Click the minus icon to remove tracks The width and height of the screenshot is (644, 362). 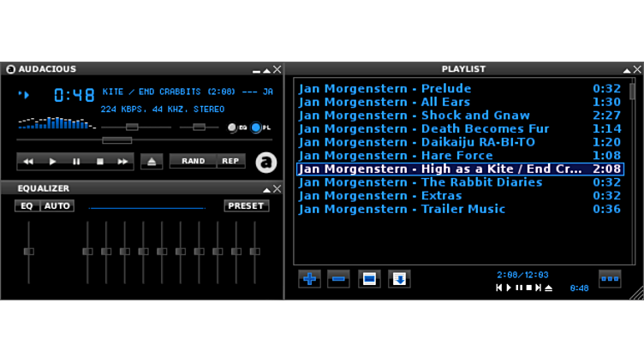(338, 279)
